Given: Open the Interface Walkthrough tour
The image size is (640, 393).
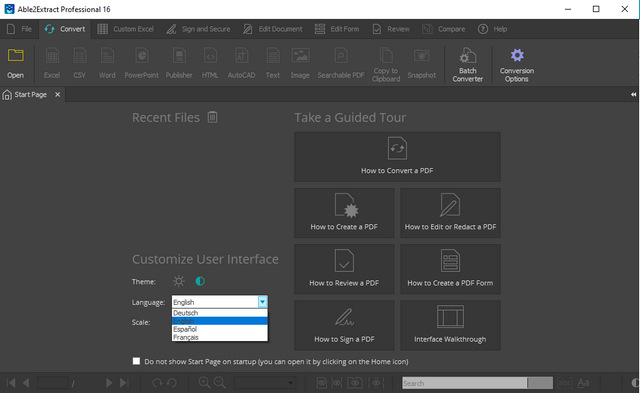Looking at the screenshot, I should point(450,325).
